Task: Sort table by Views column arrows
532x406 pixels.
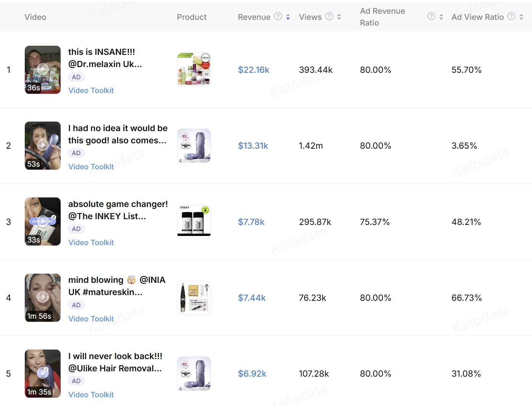Action: coord(339,17)
